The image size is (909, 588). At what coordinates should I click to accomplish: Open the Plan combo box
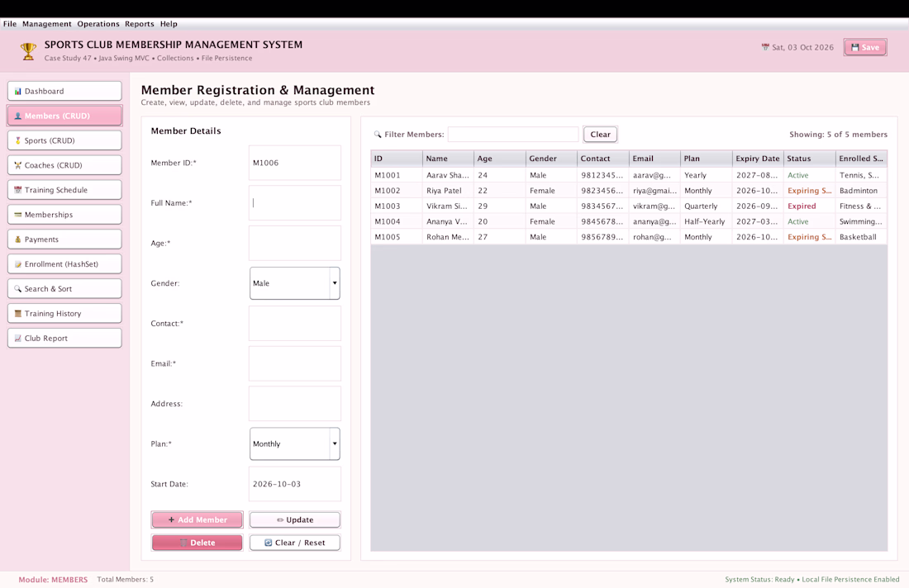coord(294,443)
